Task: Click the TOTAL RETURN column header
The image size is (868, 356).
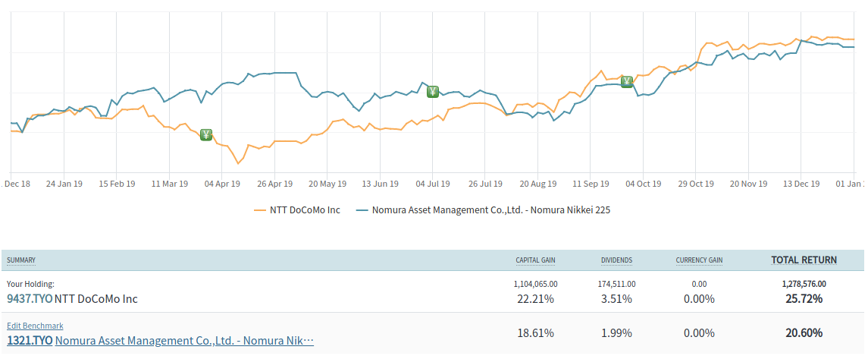Action: [x=804, y=260]
